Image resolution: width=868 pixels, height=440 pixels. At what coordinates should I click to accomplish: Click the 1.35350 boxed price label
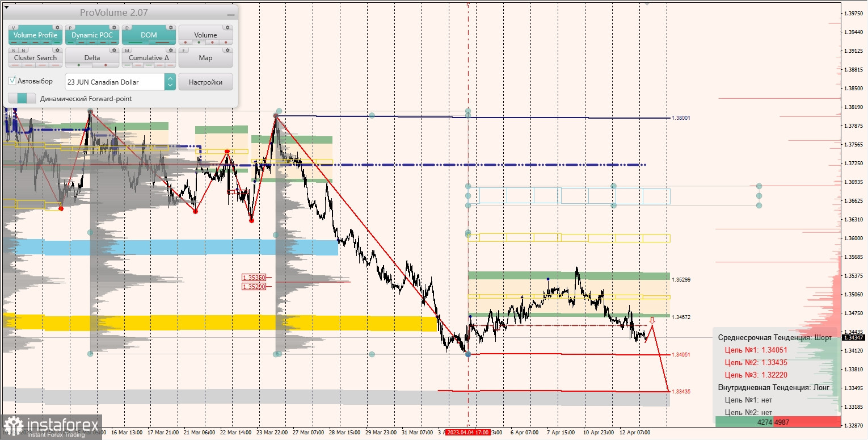pos(254,278)
